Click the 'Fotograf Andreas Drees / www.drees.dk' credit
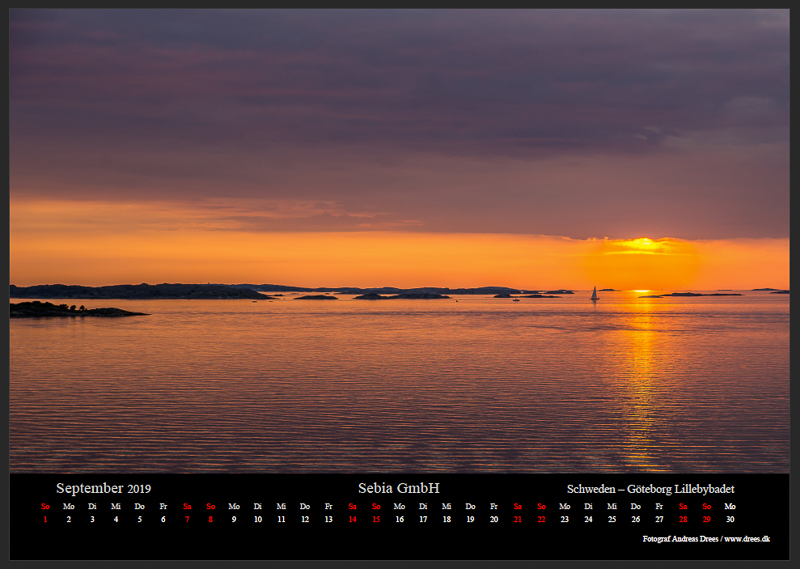 tap(706, 538)
